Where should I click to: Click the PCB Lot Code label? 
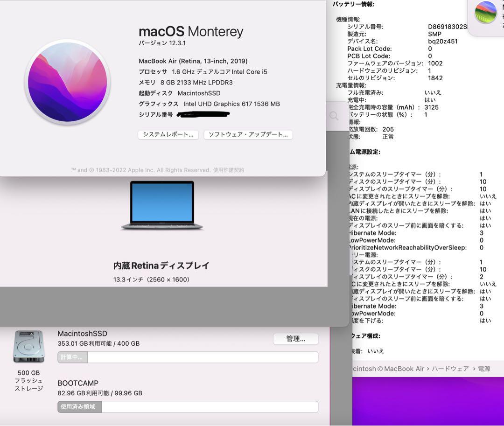click(369, 56)
